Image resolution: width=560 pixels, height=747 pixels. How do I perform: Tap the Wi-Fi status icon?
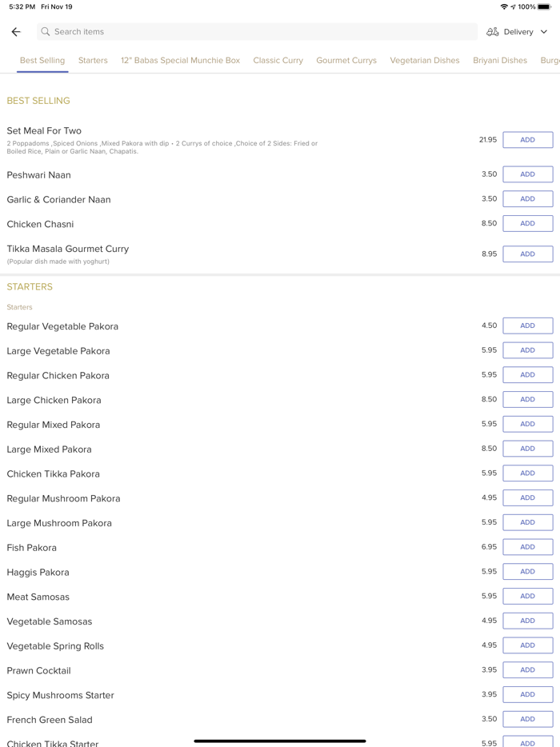coord(503,6)
